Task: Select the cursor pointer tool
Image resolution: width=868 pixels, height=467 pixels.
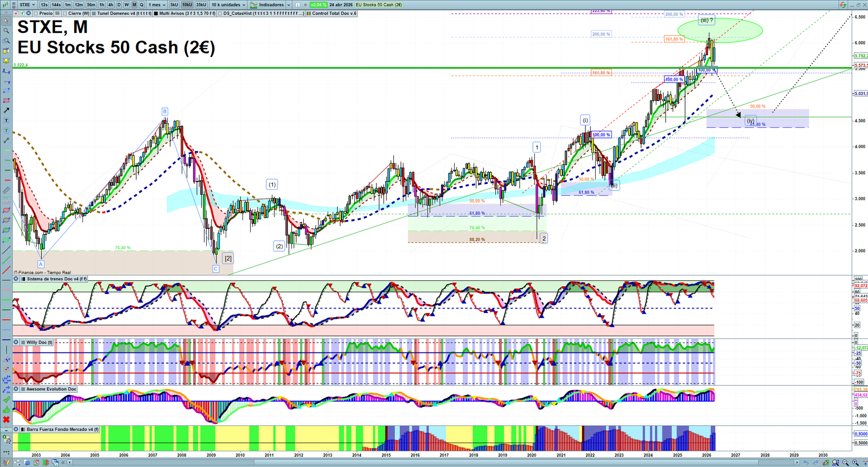Action: click(7, 21)
